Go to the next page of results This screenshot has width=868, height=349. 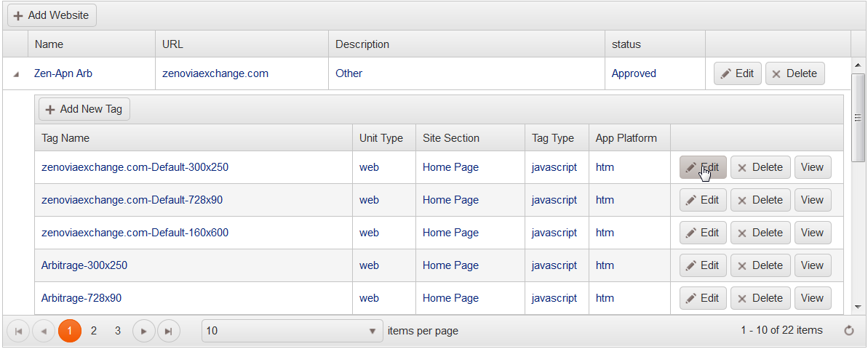pos(144,331)
